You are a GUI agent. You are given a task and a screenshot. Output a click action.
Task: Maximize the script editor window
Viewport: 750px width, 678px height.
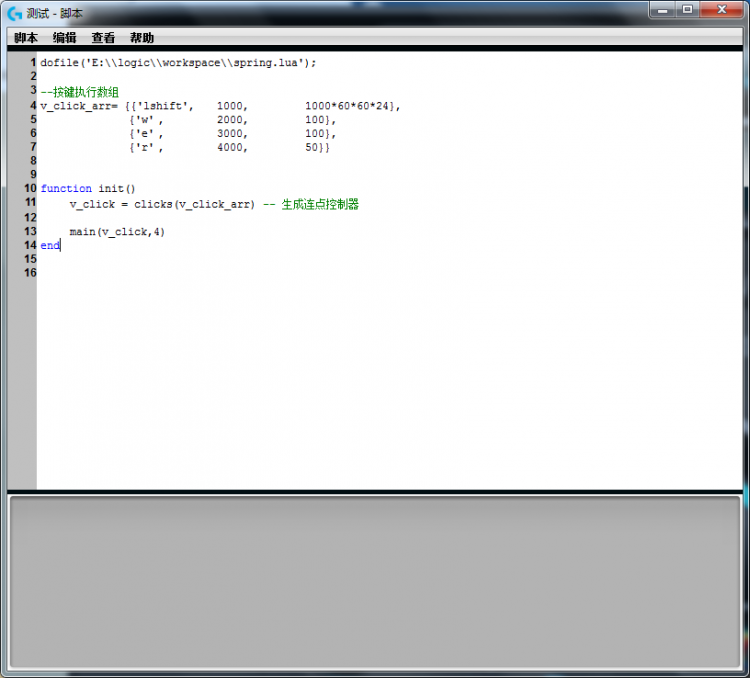coord(688,9)
